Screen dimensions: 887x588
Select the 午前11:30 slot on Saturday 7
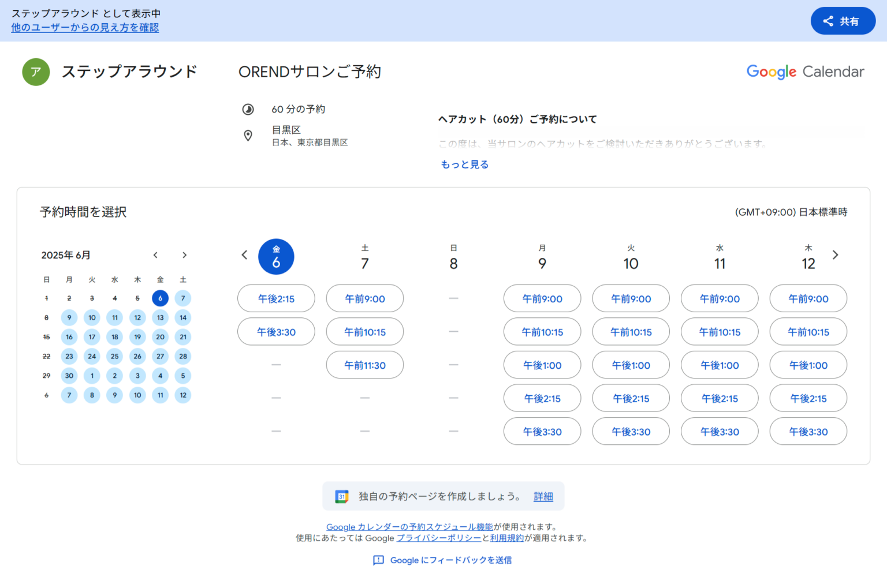click(x=364, y=365)
